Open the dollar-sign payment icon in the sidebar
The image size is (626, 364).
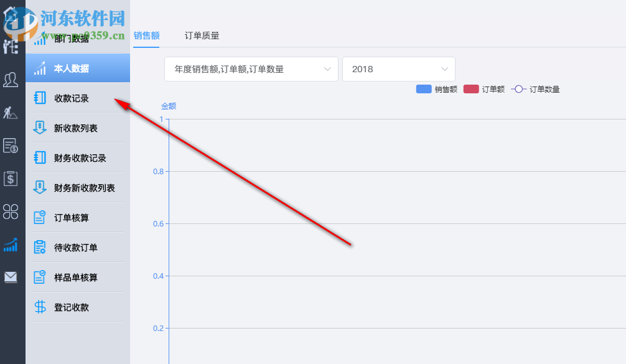[10, 179]
